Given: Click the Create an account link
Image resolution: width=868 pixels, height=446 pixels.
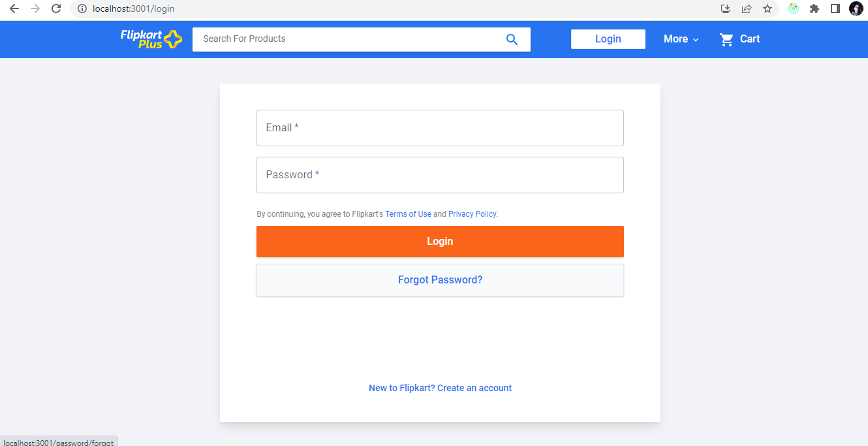Looking at the screenshot, I should tap(440, 387).
